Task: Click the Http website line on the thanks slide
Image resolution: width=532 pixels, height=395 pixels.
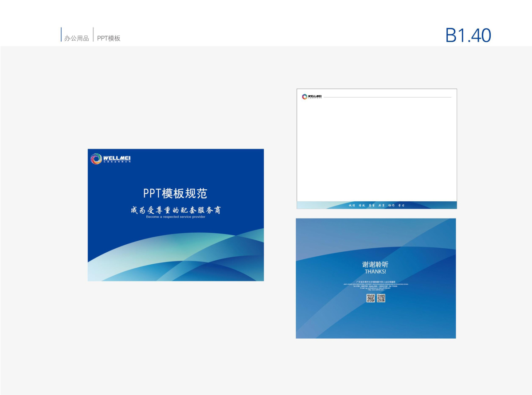Action: pyautogui.click(x=376, y=290)
